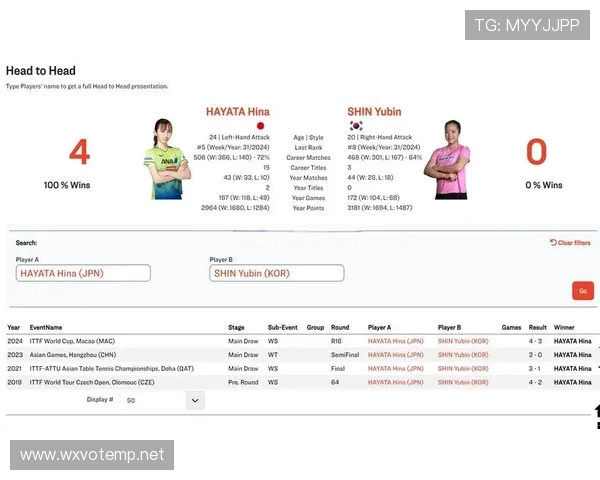The height and width of the screenshot is (480, 600).
Task: Select the 2019 Czech Open match row
Action: coord(300,382)
